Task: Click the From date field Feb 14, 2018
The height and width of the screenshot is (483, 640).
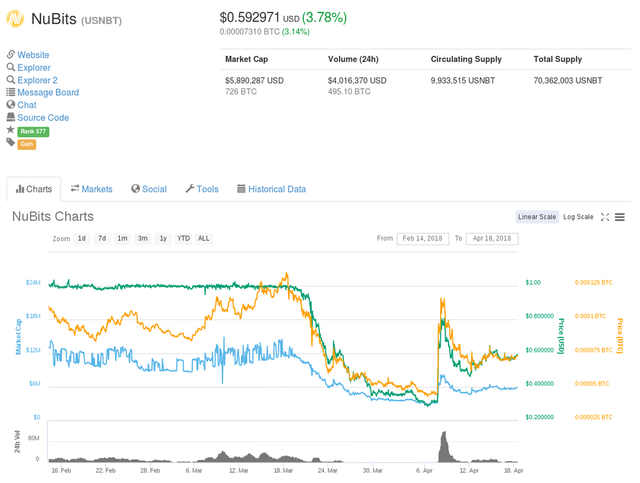Action: pyautogui.click(x=422, y=238)
